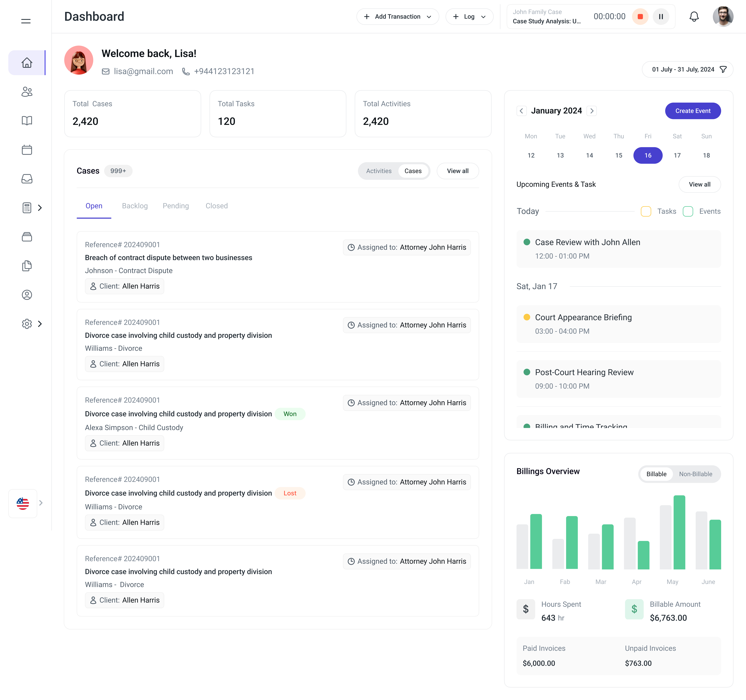Image resolution: width=746 pixels, height=700 pixels.
Task: Open the hamburger menu icon
Action: click(26, 21)
